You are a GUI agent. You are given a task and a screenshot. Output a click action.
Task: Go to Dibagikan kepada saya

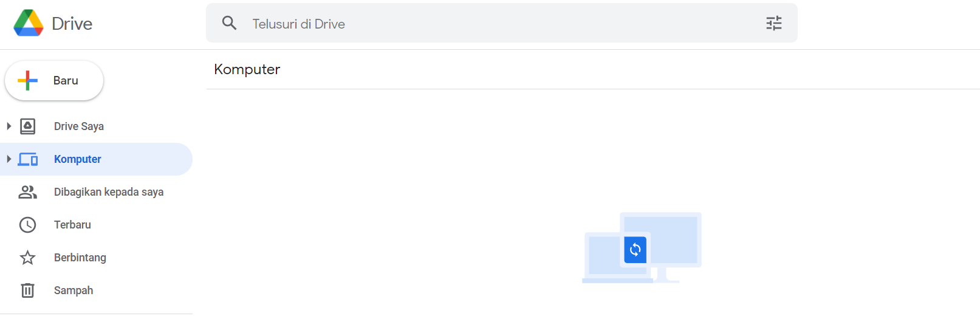click(109, 192)
